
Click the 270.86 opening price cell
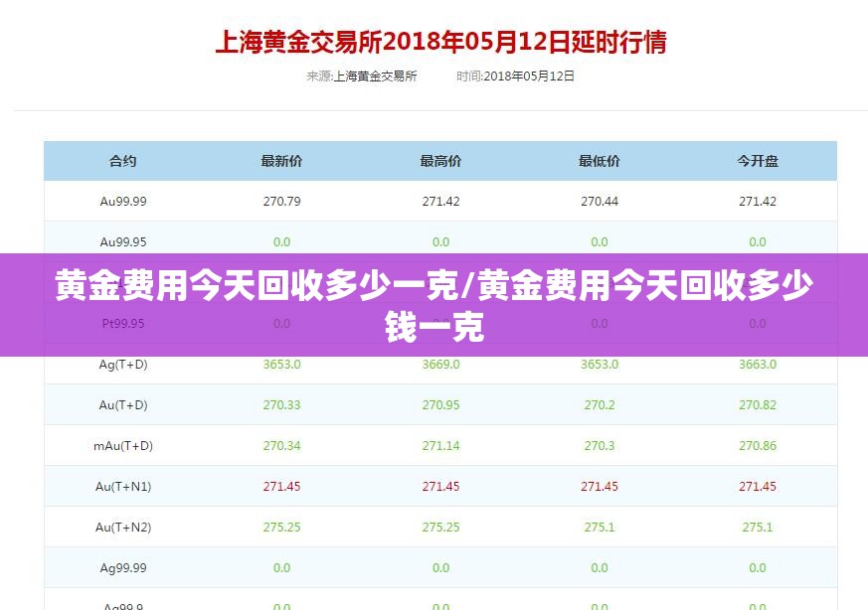coord(758,446)
